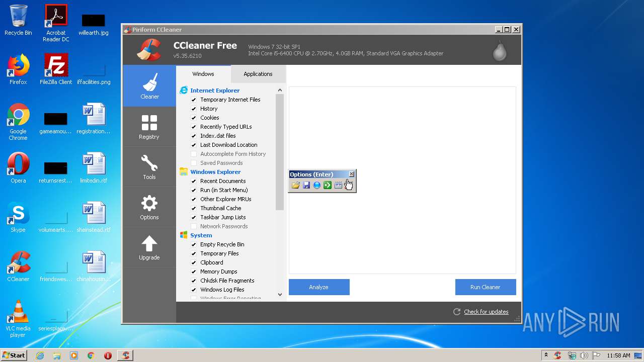The image size is (644, 362).
Task: Collapse the Windows Explorer group header
Action: [x=215, y=172]
